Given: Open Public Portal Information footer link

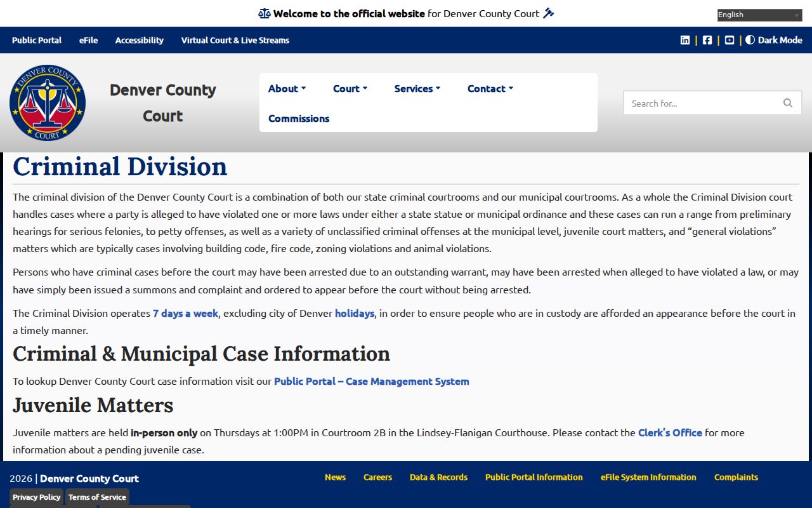Looking at the screenshot, I should pos(534,478).
